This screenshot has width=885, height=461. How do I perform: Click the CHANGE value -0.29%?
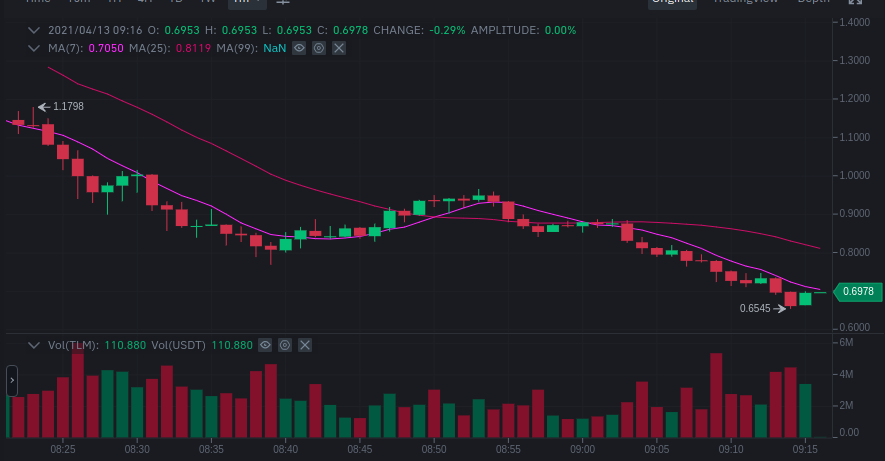[448, 30]
